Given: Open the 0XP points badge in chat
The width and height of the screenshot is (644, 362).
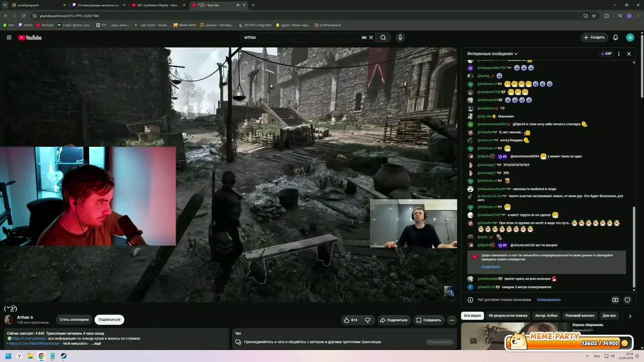Looking at the screenshot, I should click(606, 54).
